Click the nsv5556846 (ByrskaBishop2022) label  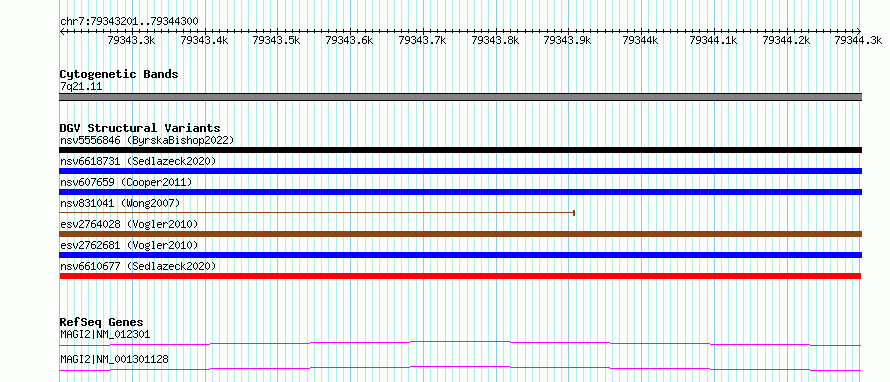coord(147,140)
